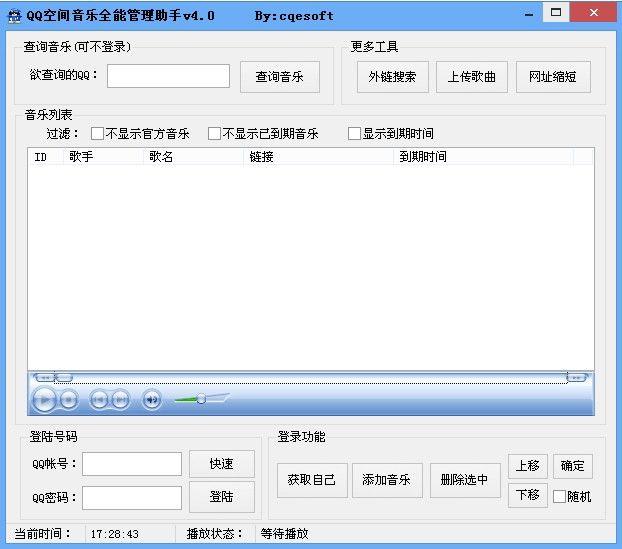Sort by the ID column header

[x=45, y=157]
